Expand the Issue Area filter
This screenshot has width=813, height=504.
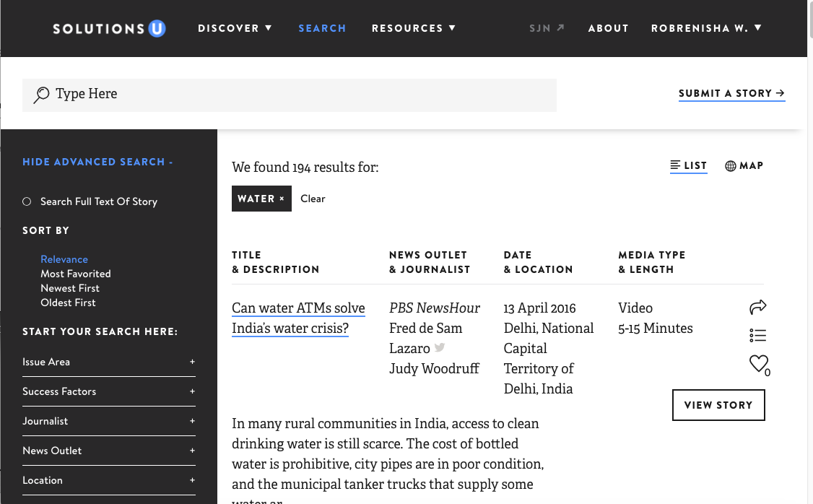109,362
